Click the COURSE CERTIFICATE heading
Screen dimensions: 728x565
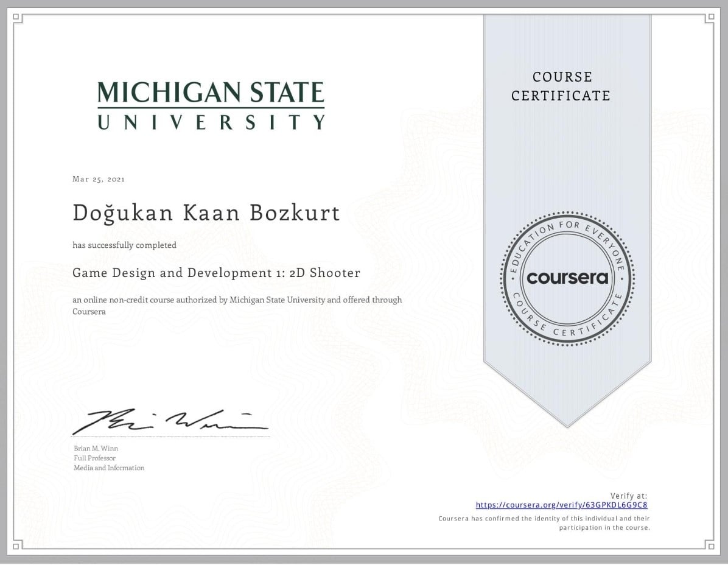click(x=561, y=86)
